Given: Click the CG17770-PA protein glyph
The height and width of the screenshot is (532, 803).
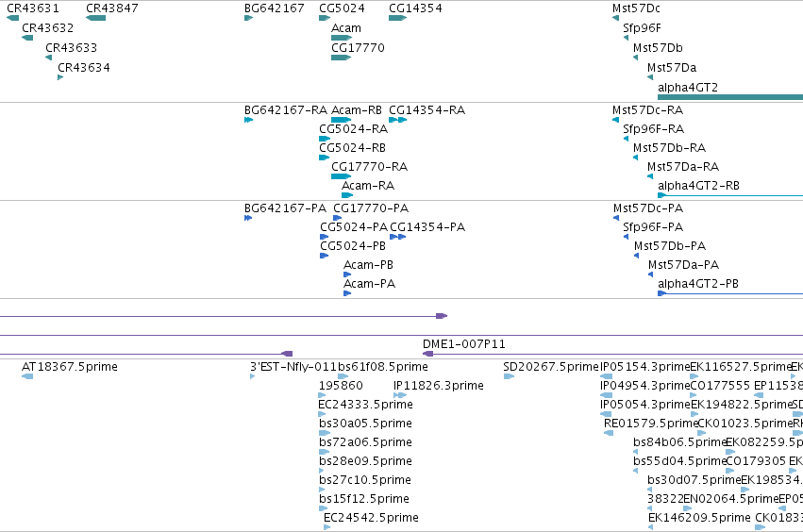Looking at the screenshot, I should tap(338, 218).
